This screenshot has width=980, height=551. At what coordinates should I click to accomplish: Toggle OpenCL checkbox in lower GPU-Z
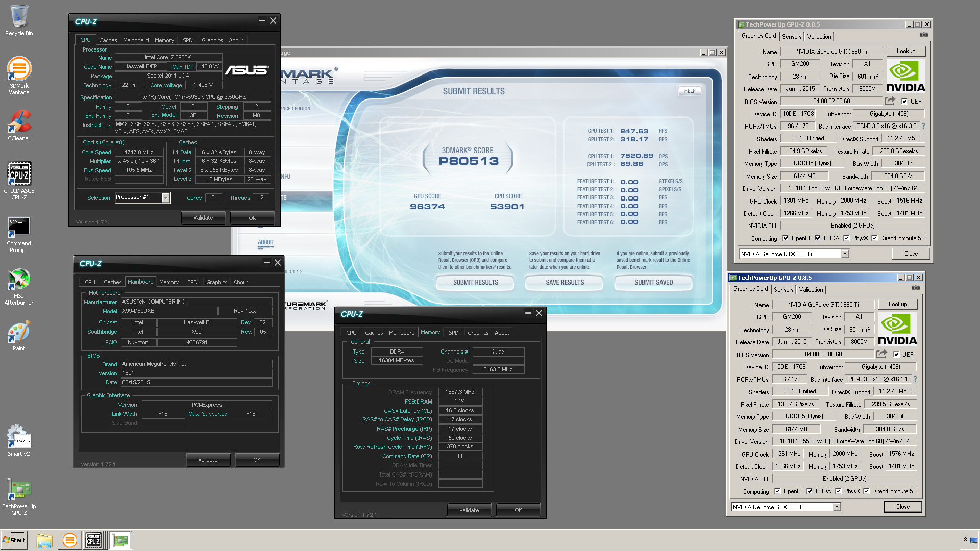(777, 491)
